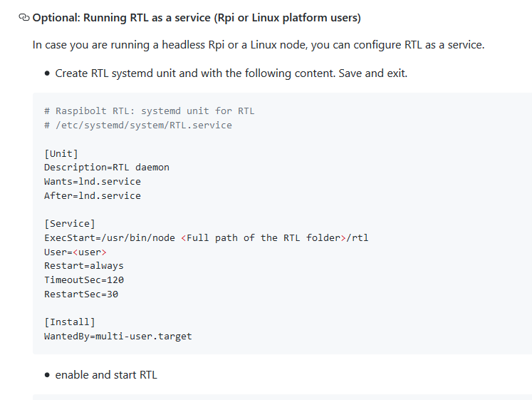Screen dimensions: 532x400
Task: Click the '[Install]' section line
Action: 70,322
